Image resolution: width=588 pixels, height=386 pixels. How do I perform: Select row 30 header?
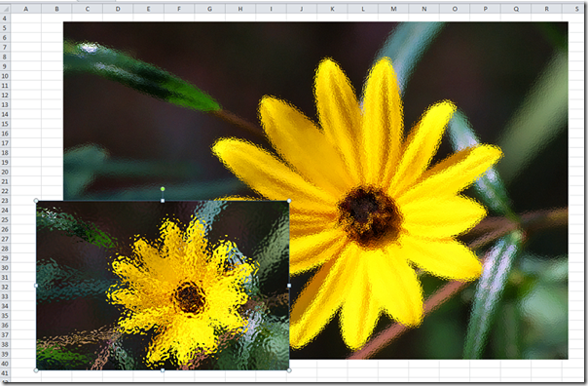5,268
